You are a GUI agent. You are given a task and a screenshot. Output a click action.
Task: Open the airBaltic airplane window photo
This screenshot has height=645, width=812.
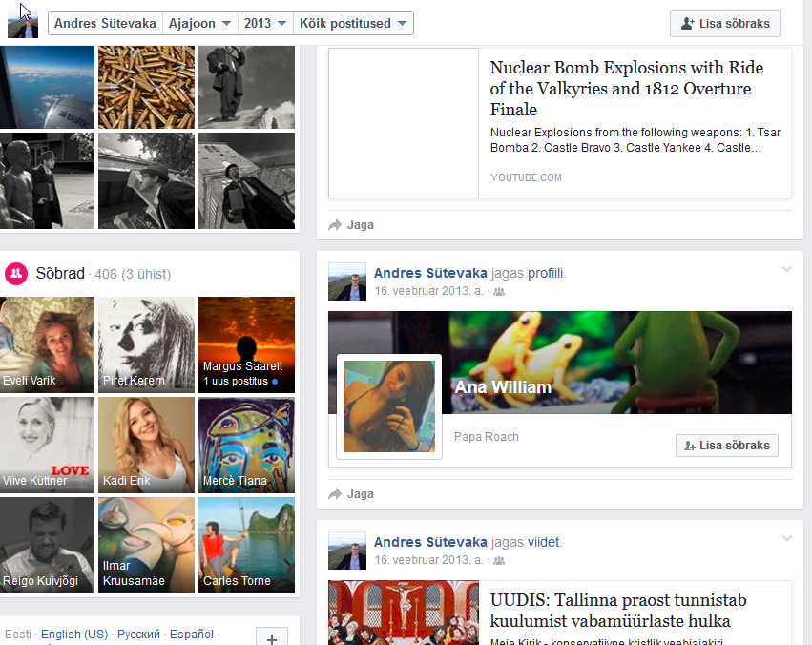click(47, 87)
